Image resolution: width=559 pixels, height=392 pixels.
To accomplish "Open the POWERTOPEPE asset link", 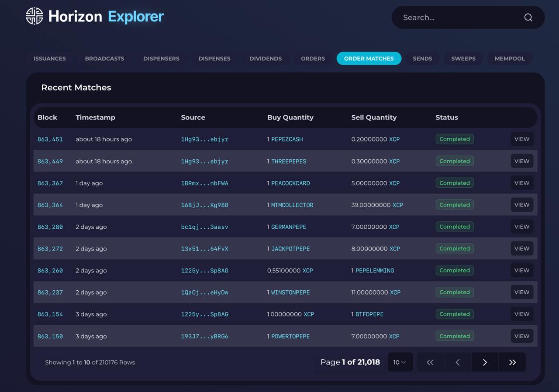I will (x=290, y=336).
